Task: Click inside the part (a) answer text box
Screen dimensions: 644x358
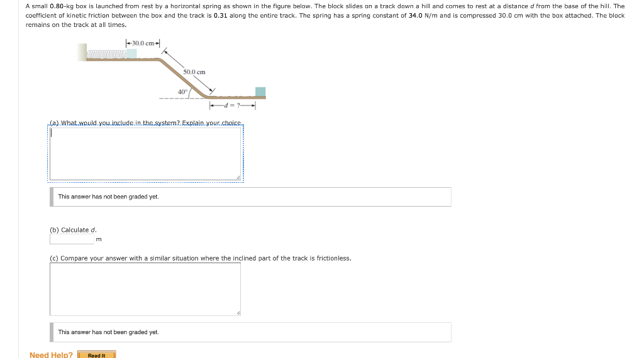Action: (x=145, y=154)
